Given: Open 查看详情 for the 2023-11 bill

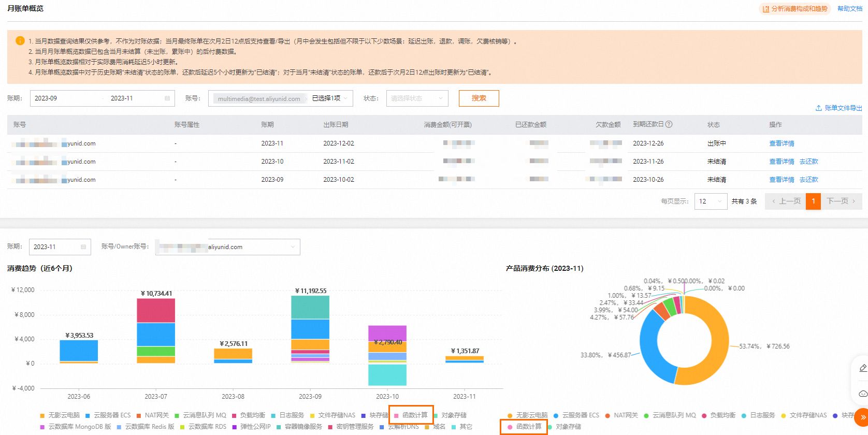Looking at the screenshot, I should point(782,143).
